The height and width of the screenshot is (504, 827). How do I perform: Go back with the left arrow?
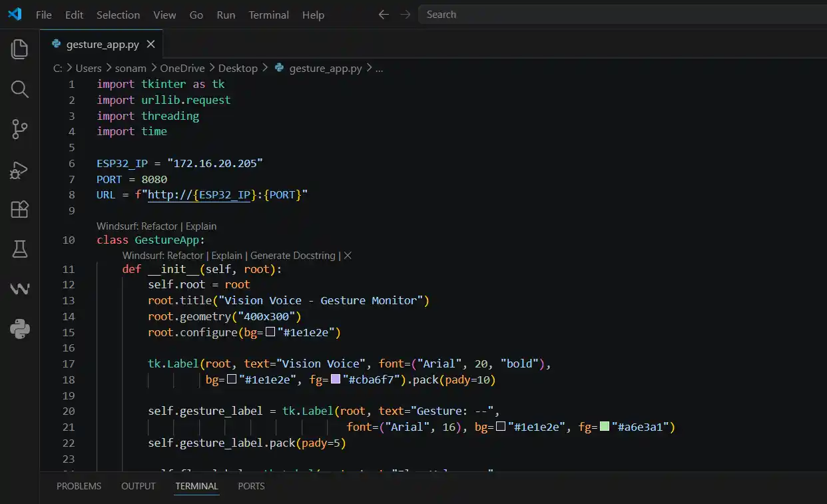pos(384,14)
